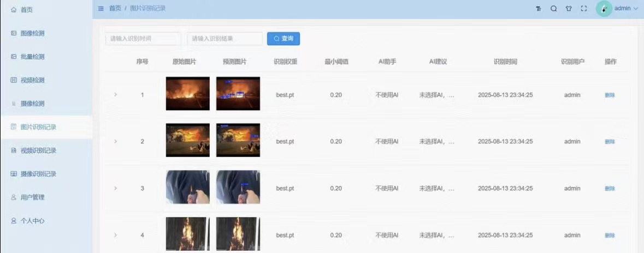Click 首页 in the breadcrumb
The image size is (644, 253).
tap(115, 8)
